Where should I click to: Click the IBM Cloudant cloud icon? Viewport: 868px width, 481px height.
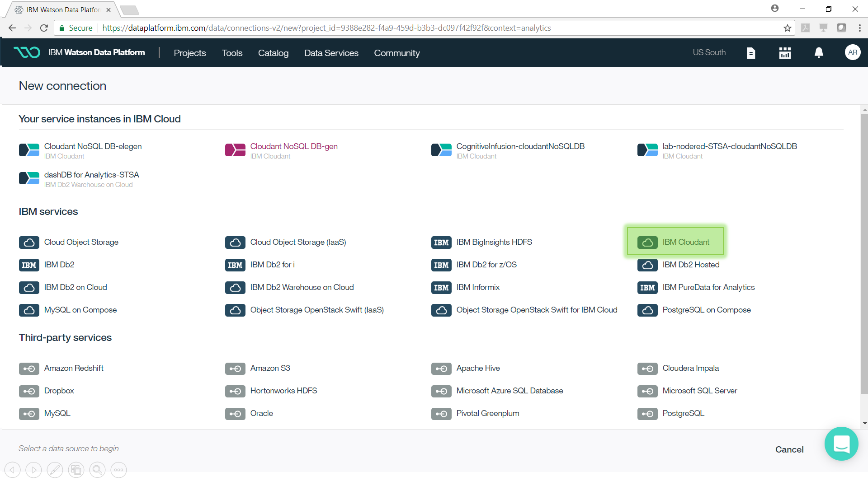click(x=647, y=243)
